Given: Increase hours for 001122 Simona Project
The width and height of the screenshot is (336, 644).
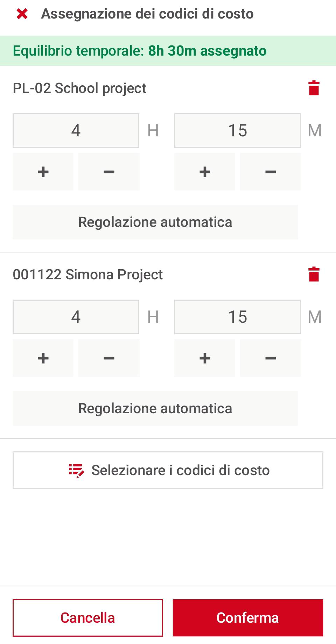Looking at the screenshot, I should (x=43, y=358).
